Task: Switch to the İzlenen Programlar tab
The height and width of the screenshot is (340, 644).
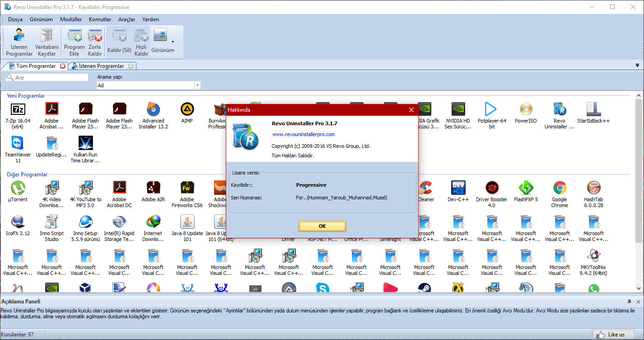Action: (101, 66)
